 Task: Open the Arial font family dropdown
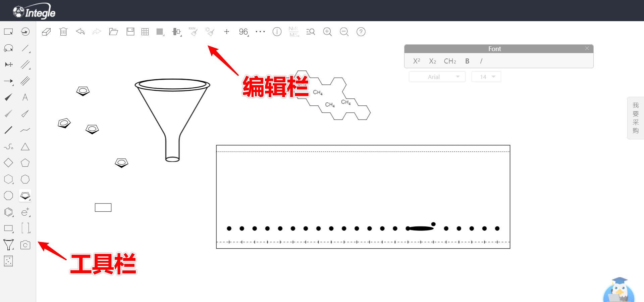pos(437,77)
